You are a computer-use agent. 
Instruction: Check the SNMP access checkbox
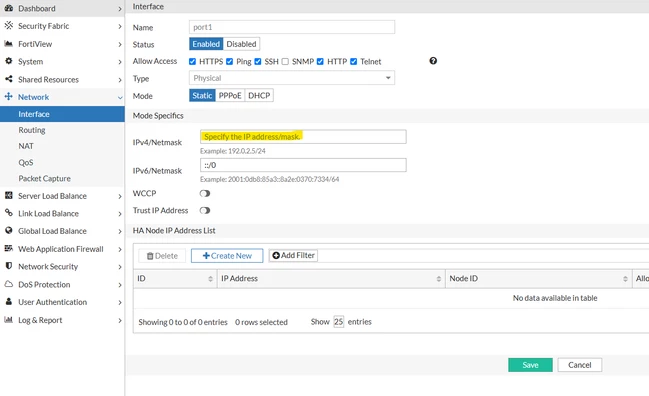pyautogui.click(x=285, y=62)
